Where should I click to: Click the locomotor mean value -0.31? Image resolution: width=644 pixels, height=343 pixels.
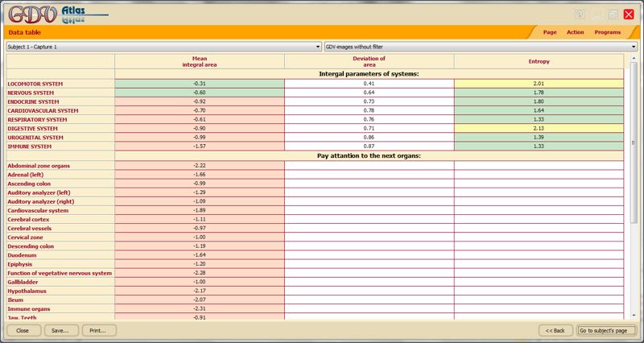tap(200, 84)
